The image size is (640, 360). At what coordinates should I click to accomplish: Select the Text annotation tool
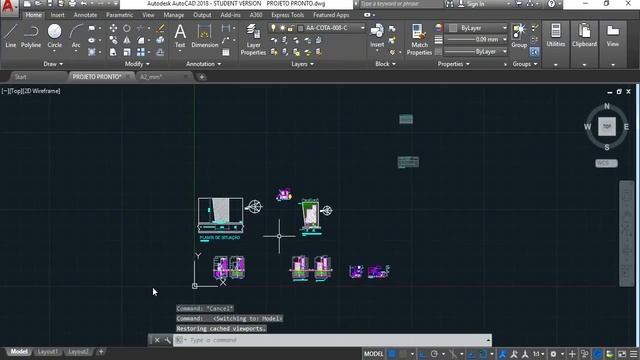(180, 36)
